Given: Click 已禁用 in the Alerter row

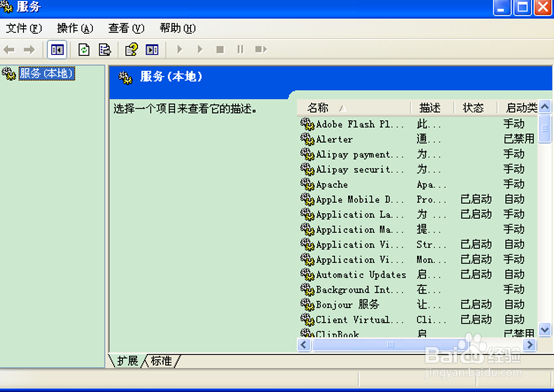Looking at the screenshot, I should tap(519, 139).
